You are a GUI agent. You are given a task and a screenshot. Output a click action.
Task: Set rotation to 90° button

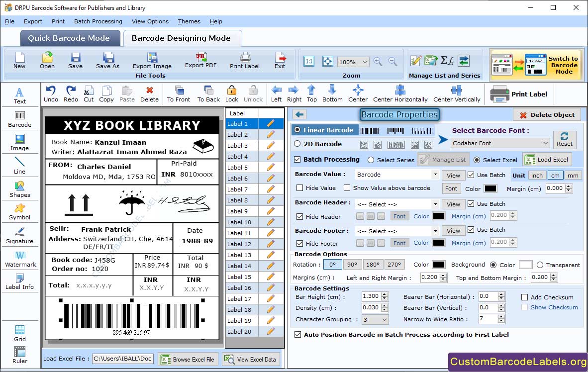352,265
